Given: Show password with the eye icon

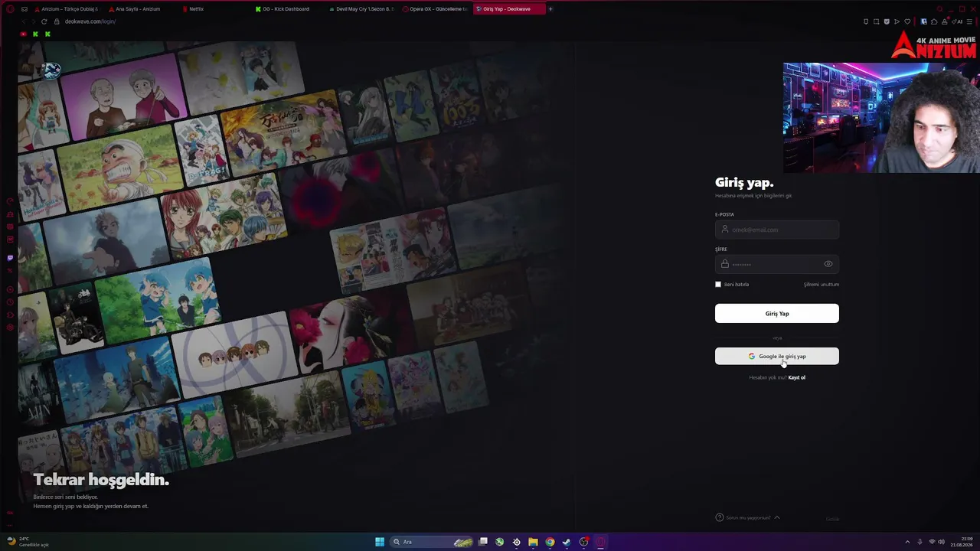Looking at the screenshot, I should 828,264.
